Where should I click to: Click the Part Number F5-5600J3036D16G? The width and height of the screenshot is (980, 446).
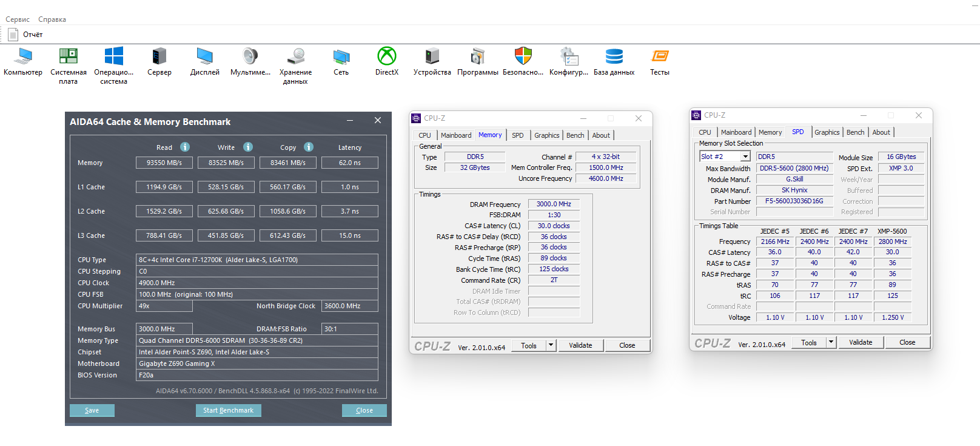(x=794, y=201)
